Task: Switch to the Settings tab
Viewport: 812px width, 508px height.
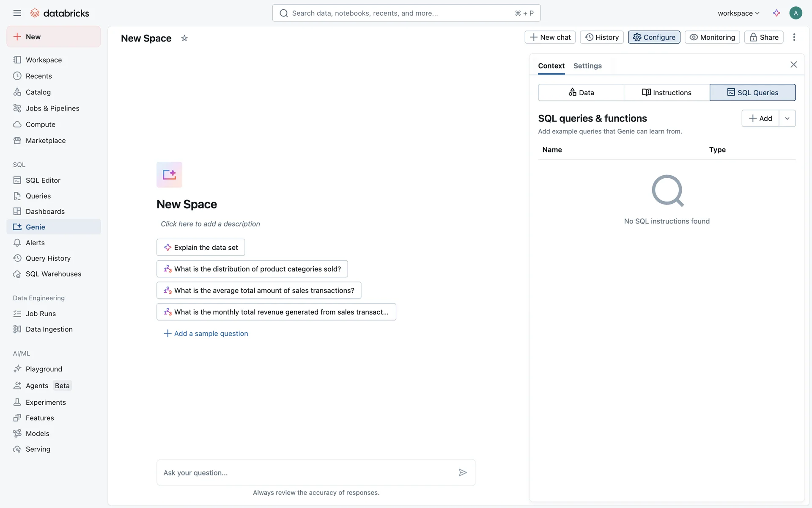Action: 587,66
